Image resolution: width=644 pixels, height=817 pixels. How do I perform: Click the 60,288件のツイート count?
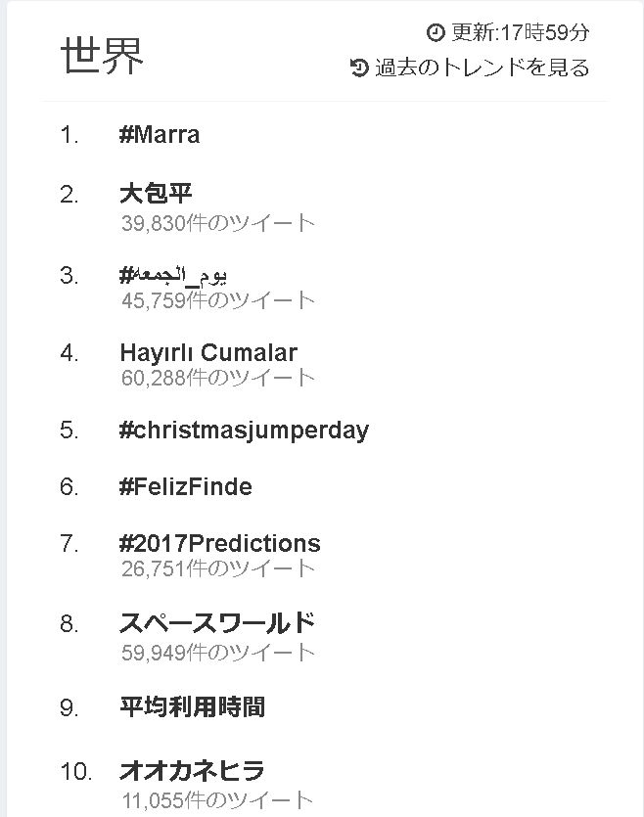(218, 378)
